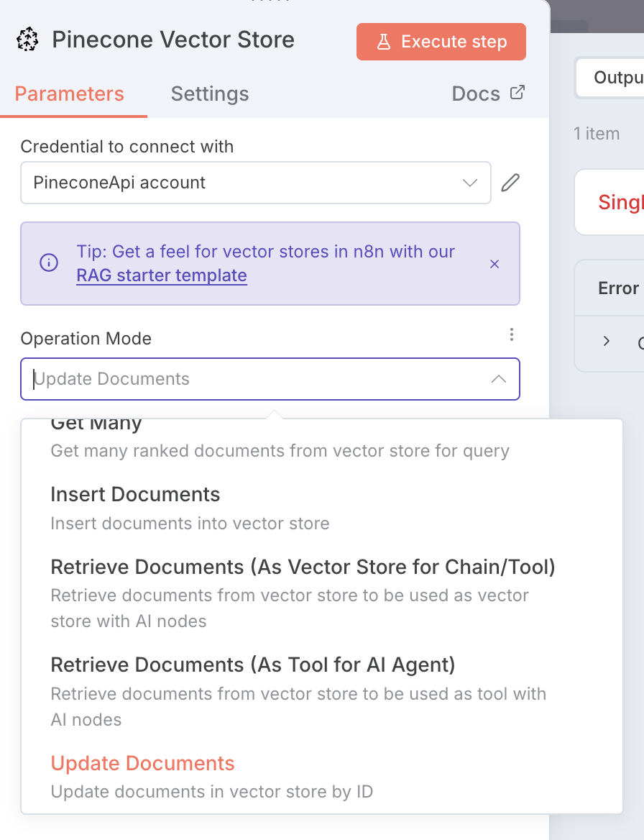This screenshot has width=644, height=840.
Task: Open the Docs external link
Action: [488, 93]
